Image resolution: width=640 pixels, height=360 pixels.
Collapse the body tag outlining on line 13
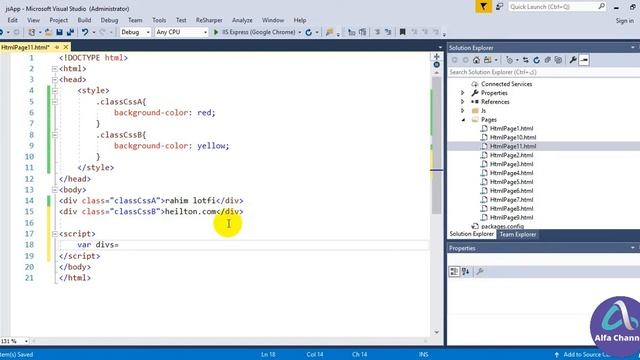(55, 190)
